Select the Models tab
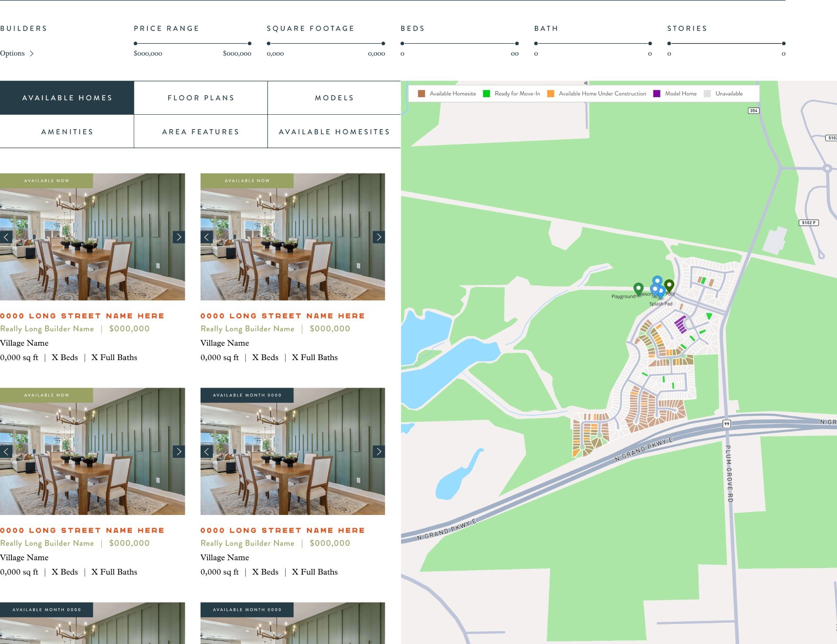The width and height of the screenshot is (837, 644). point(334,98)
